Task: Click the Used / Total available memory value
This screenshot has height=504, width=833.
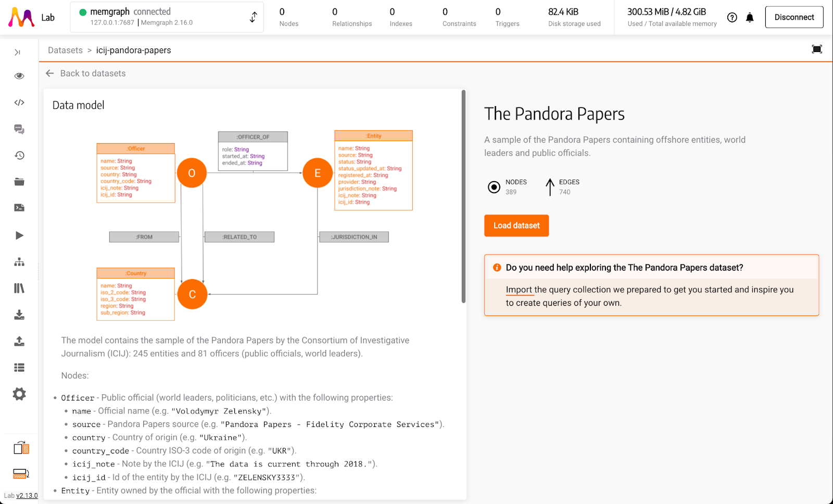Action: 667,11
